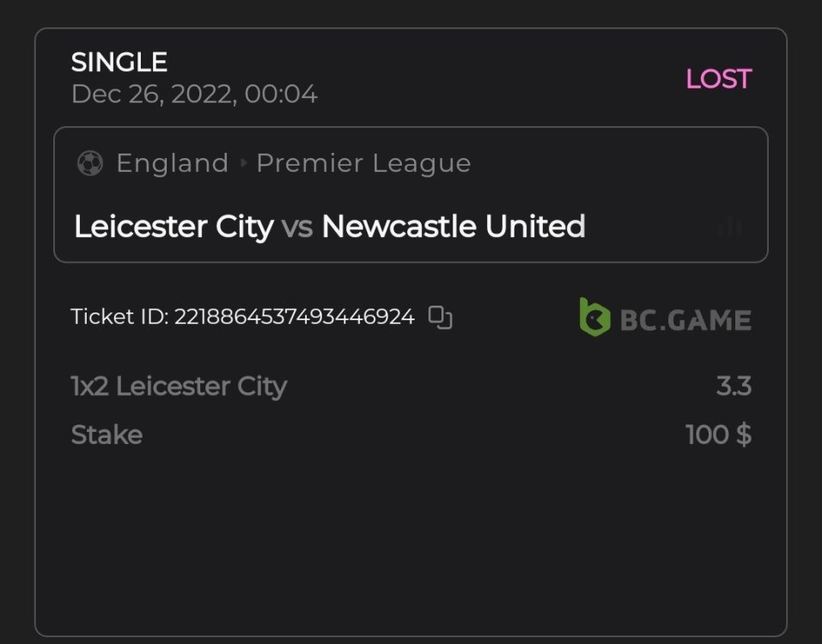The width and height of the screenshot is (822, 644).
Task: Click the 1x2 Leicester City selection
Action: coord(179,386)
